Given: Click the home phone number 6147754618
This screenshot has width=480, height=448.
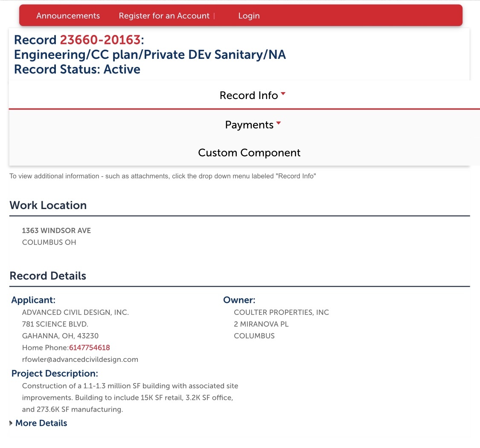Looking at the screenshot, I should pos(90,348).
